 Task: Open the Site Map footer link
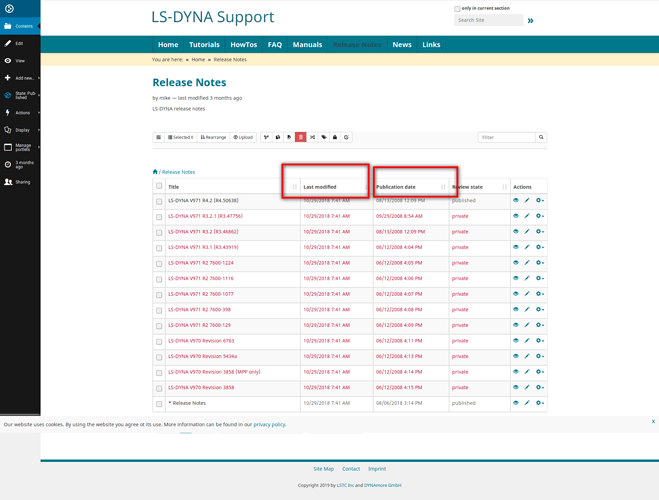click(324, 469)
